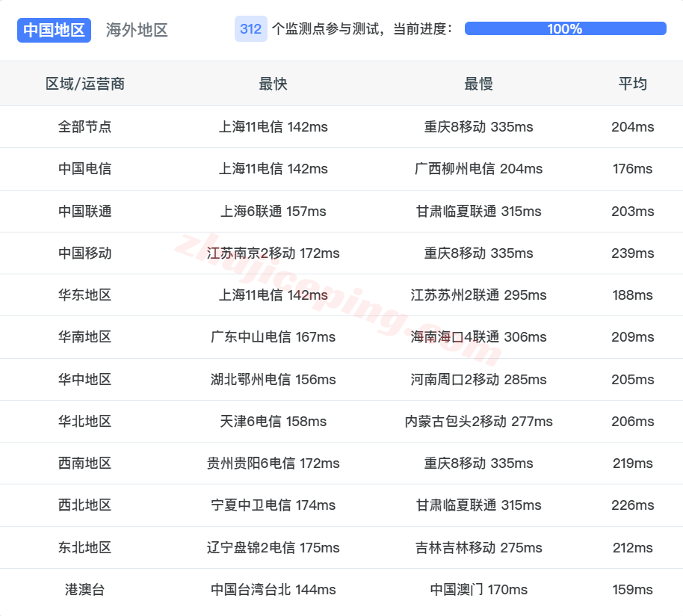This screenshot has width=683, height=616.
Task: Click the 219ms average value
Action: pos(632,463)
